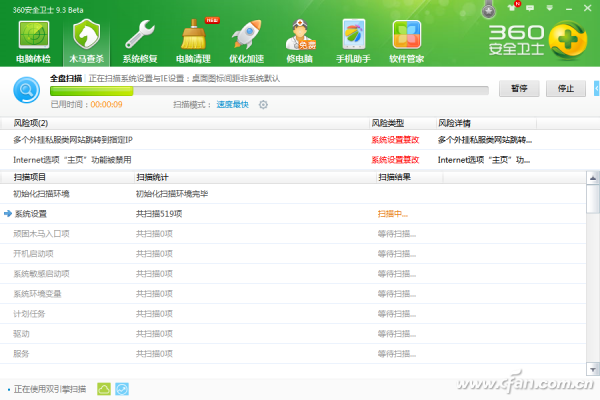This screenshot has height=400, width=600.
Task: Select the 系统敏感启动项 row
Action: 293,274
